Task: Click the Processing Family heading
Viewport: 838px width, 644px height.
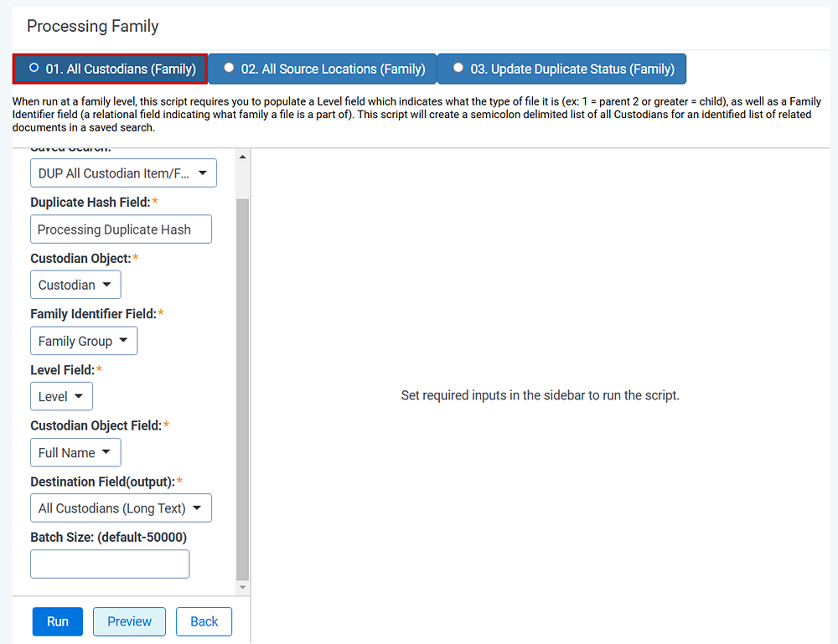Action: pos(93,26)
